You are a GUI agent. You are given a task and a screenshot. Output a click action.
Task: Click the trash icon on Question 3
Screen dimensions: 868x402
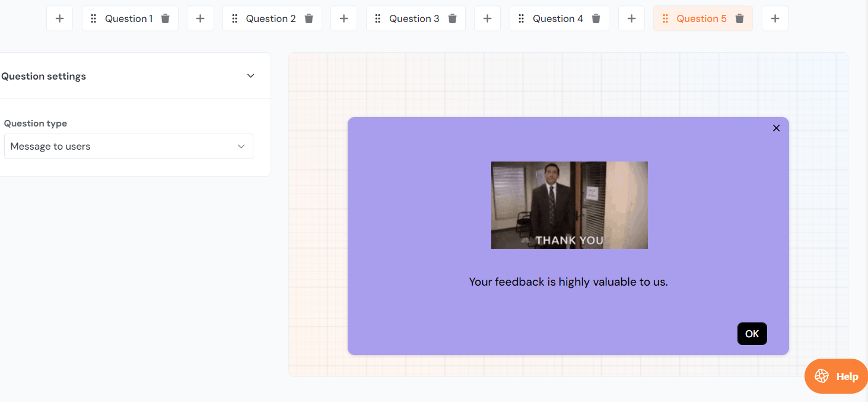452,18
